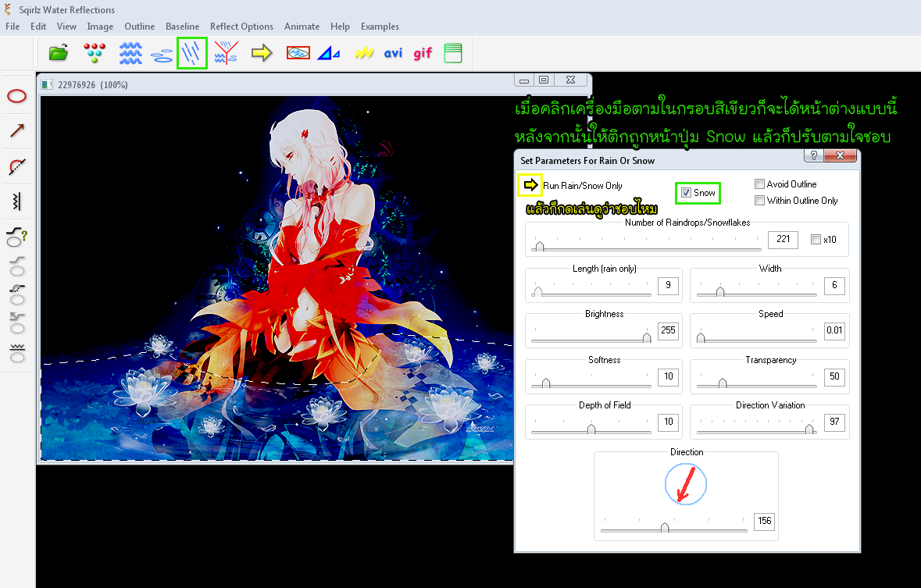This screenshot has height=588, width=921.
Task: Select the red curve outline tool
Action: click(x=17, y=167)
